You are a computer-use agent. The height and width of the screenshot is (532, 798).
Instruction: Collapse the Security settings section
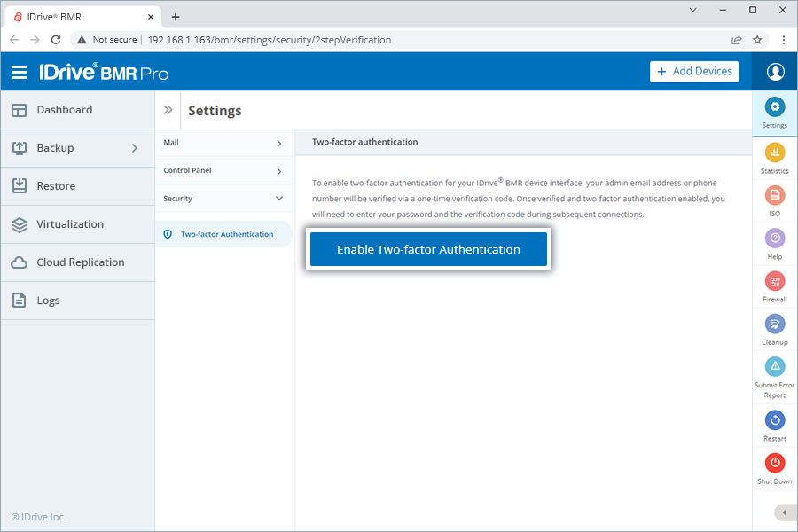224,199
